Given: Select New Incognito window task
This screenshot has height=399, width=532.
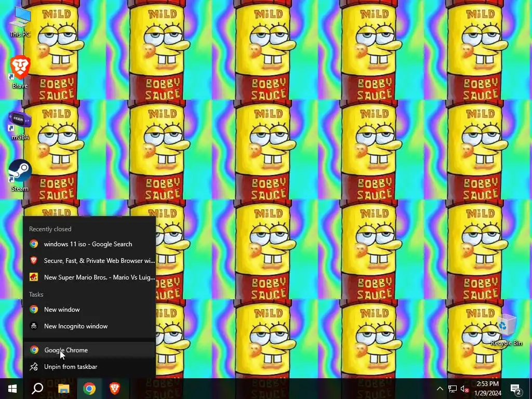Looking at the screenshot, I should (x=89, y=326).
